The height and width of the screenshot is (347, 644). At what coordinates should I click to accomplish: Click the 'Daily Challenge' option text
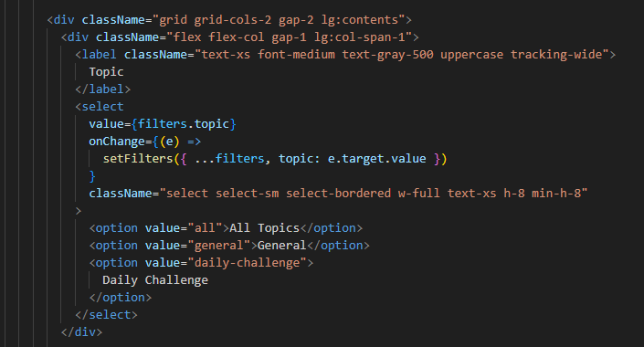(x=155, y=280)
